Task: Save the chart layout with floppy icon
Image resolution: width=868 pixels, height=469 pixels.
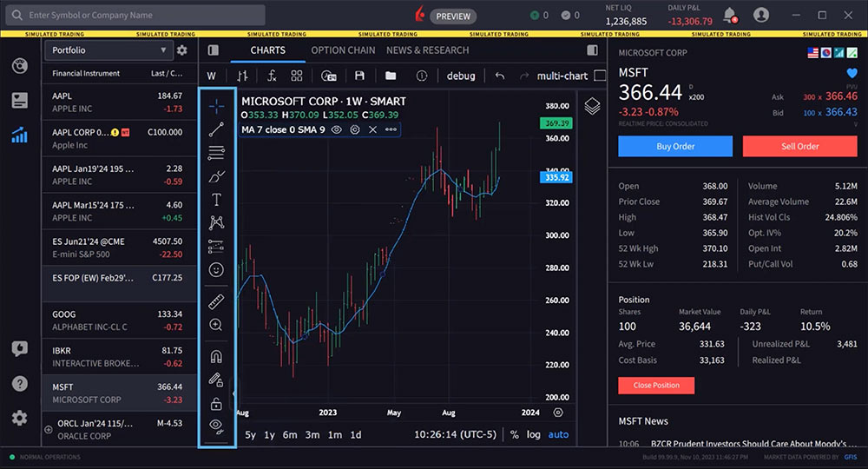Action: click(x=359, y=76)
